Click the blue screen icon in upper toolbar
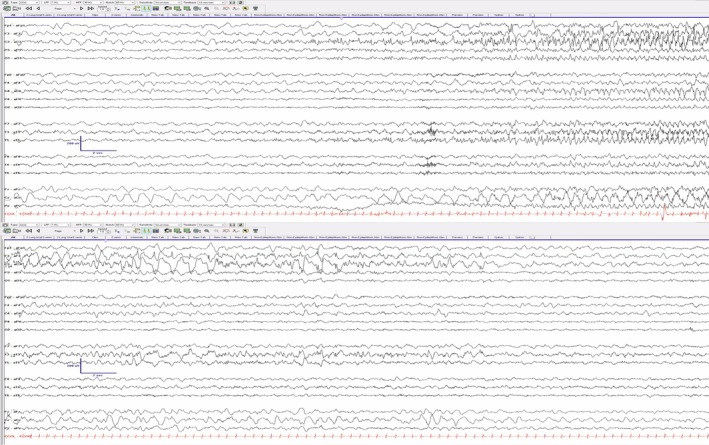This screenshot has height=445, width=709. point(156,8)
